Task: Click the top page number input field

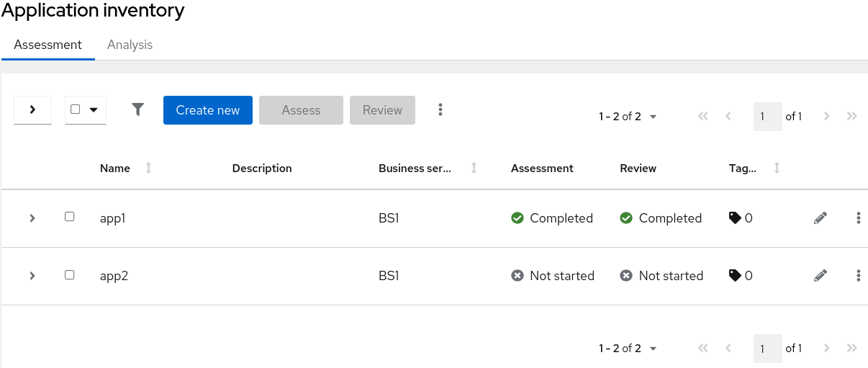Action: (767, 116)
